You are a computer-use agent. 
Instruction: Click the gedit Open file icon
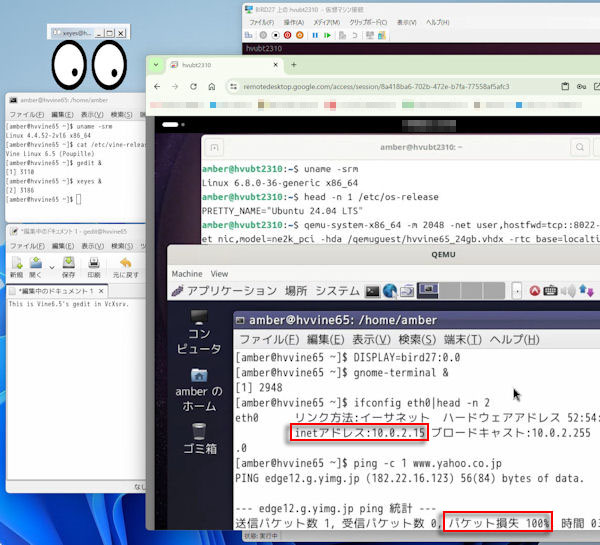(36, 263)
